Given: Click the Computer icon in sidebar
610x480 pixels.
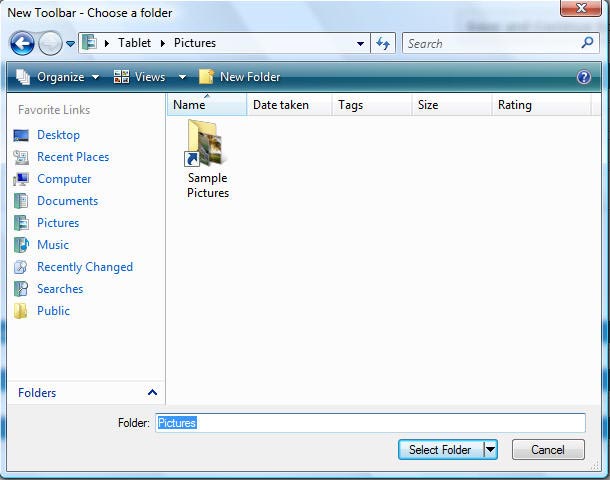Looking at the screenshot, I should click(x=21, y=179).
